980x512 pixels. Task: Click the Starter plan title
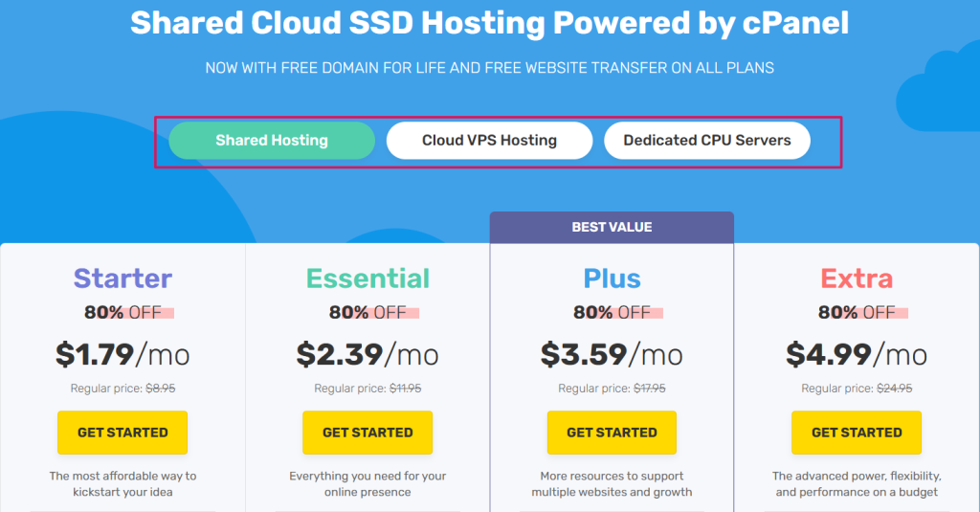coord(122,278)
